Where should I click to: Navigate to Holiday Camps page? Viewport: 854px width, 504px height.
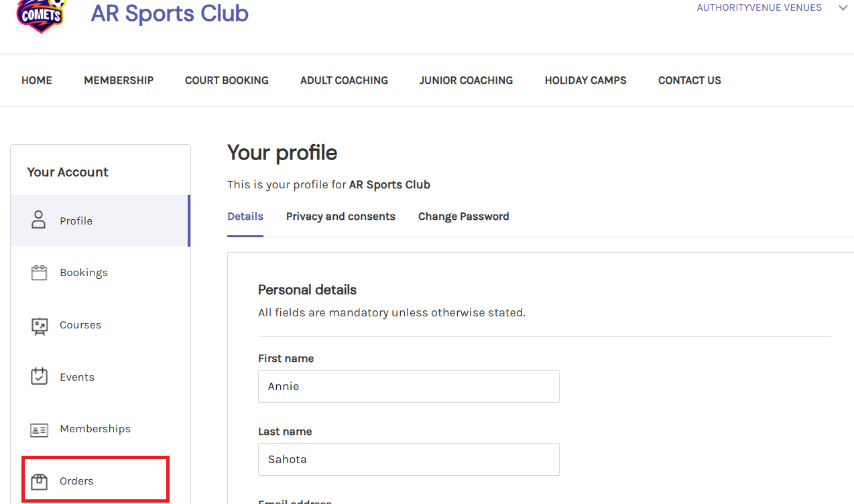coord(585,80)
